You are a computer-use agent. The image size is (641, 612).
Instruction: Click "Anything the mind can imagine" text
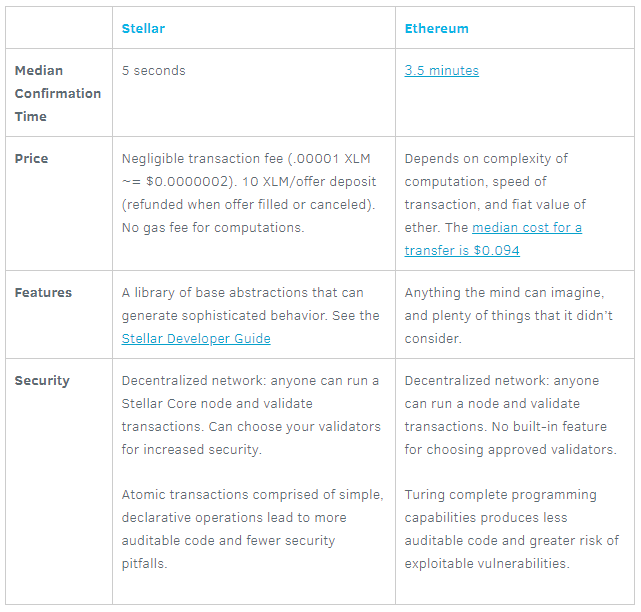pyautogui.click(x=506, y=293)
